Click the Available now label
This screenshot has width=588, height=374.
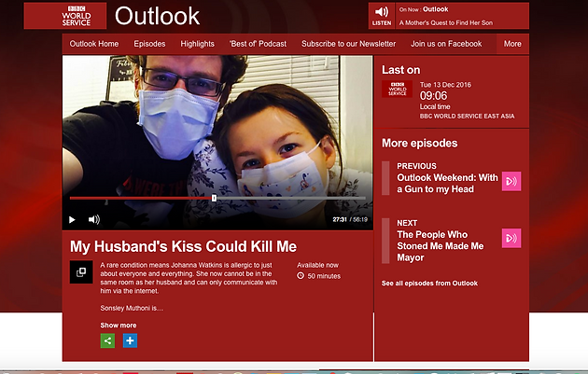coord(317,265)
